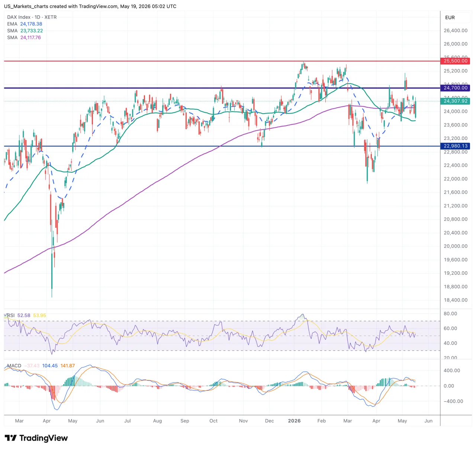Click the RSI average value 53.95

click(40, 315)
